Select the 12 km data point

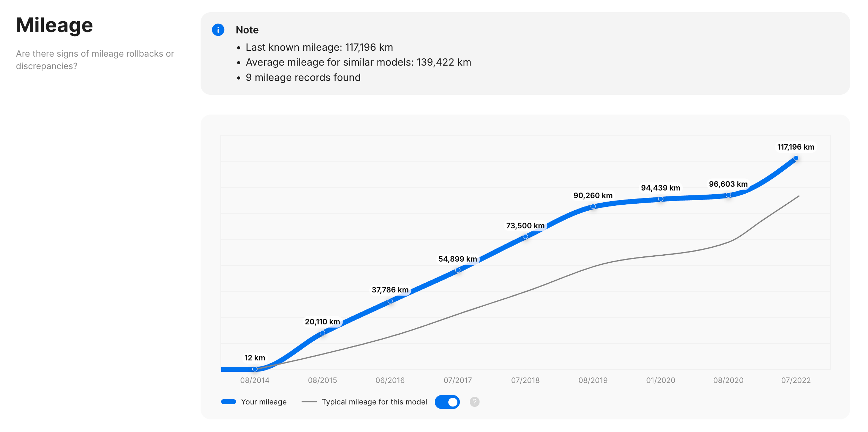[x=255, y=369]
